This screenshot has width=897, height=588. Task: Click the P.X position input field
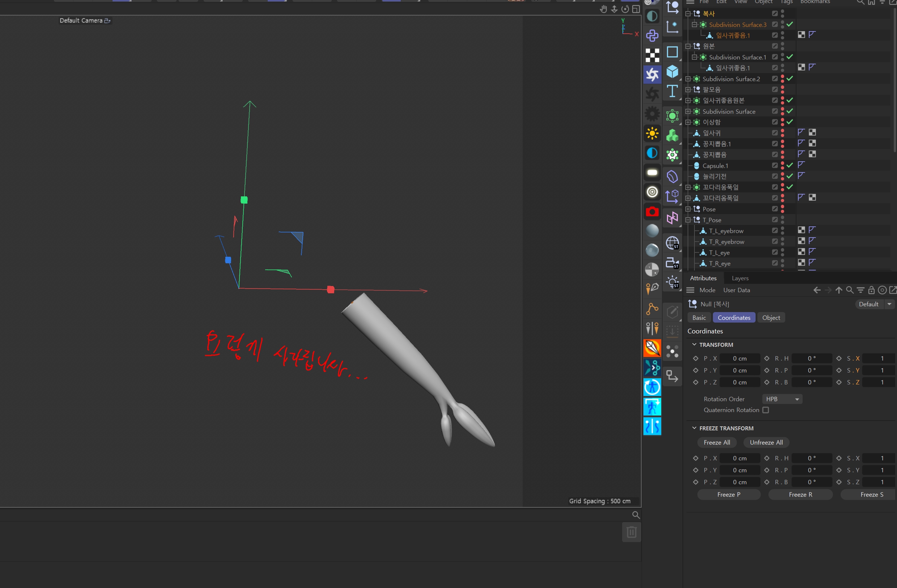739,358
